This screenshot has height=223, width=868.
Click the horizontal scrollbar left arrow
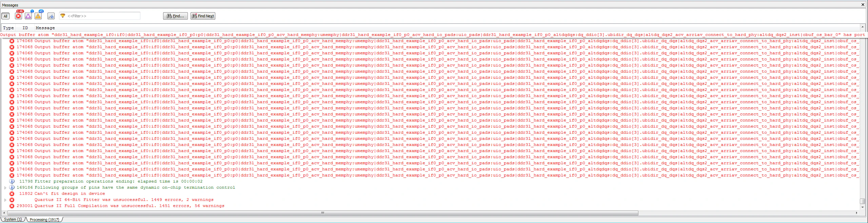coord(4,213)
